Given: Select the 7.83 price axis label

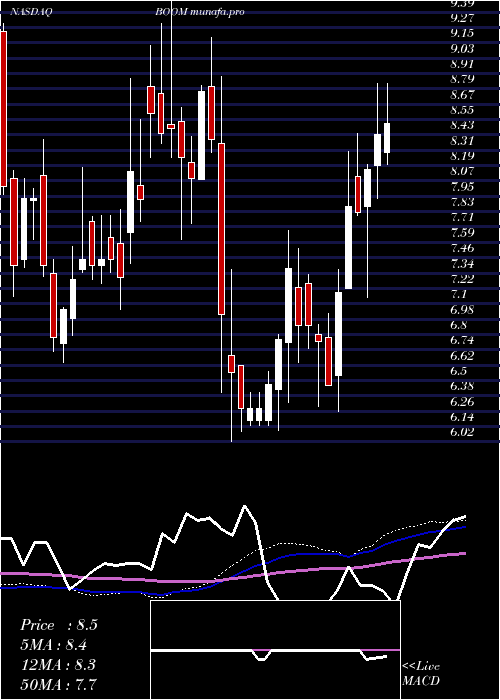Looking at the screenshot, I should coord(462,202).
